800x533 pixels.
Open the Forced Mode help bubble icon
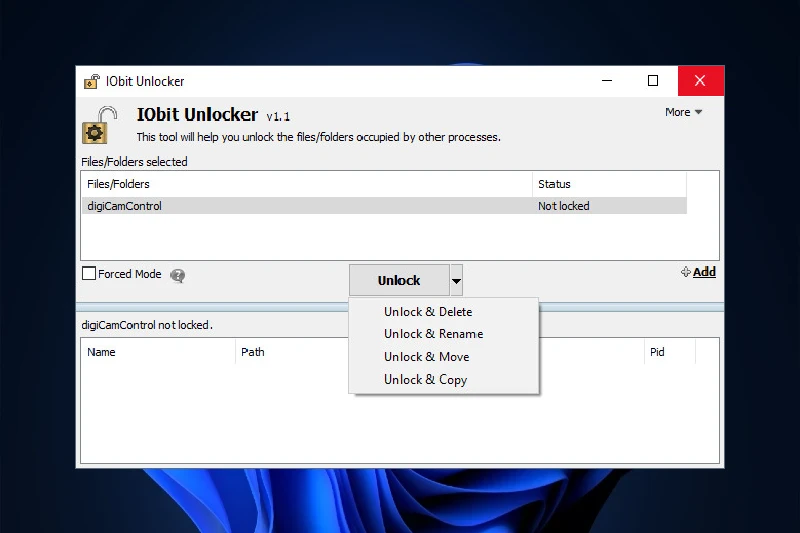[178, 275]
